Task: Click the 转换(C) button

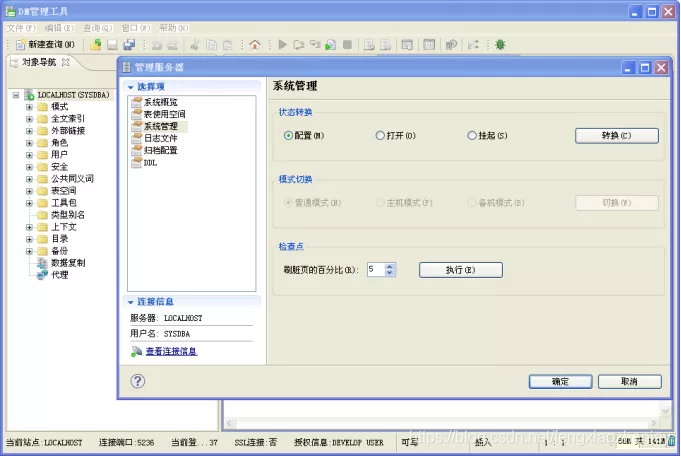Action: click(617, 135)
